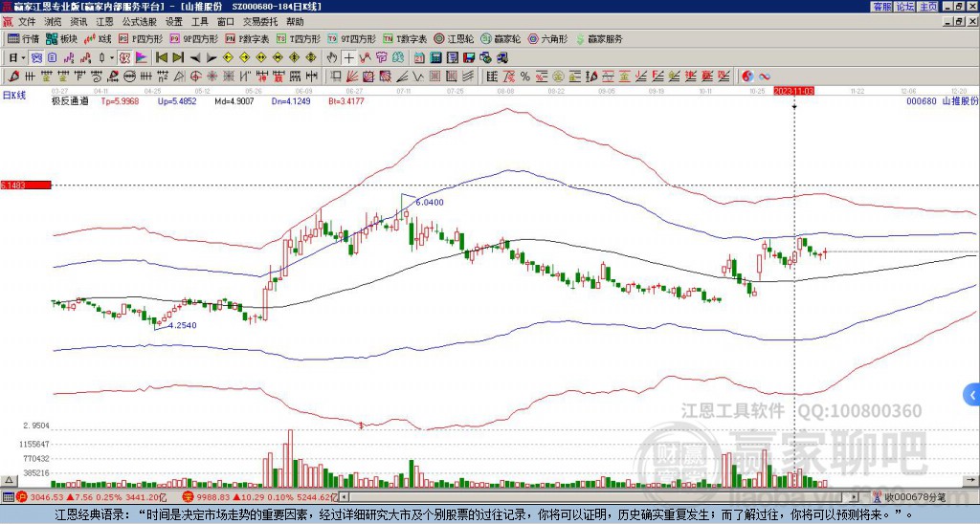Click the 论坛 button
The height and width of the screenshot is (524, 980).
click(904, 7)
